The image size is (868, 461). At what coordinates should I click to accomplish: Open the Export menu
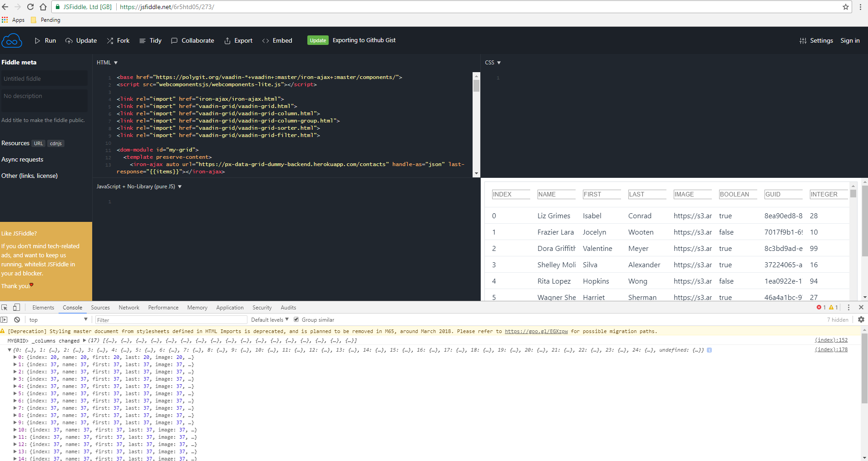[x=238, y=40]
